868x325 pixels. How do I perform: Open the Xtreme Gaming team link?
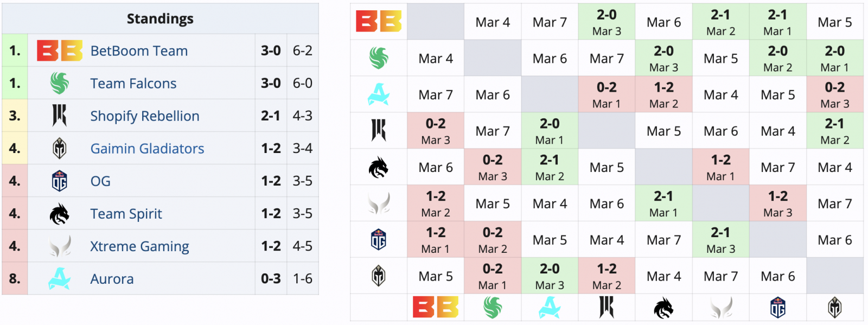(x=139, y=246)
